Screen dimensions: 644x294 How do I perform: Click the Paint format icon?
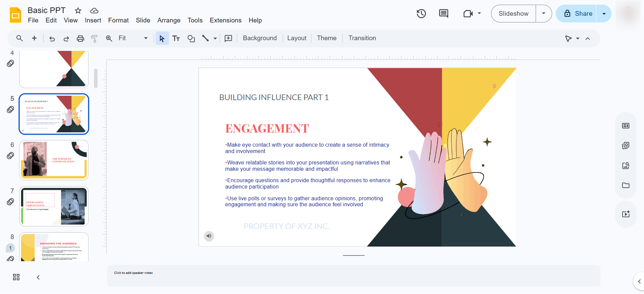[94, 39]
